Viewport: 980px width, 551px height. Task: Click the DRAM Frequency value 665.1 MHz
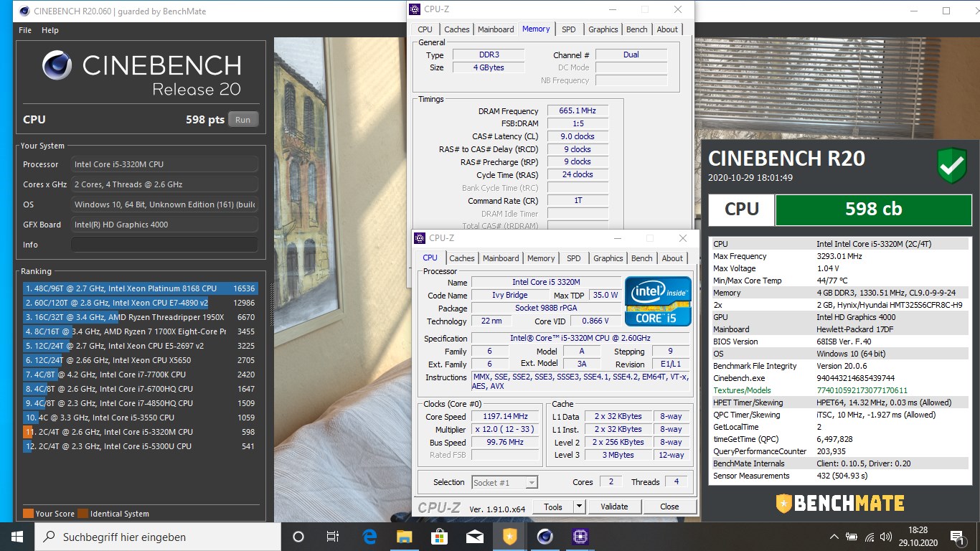point(578,111)
